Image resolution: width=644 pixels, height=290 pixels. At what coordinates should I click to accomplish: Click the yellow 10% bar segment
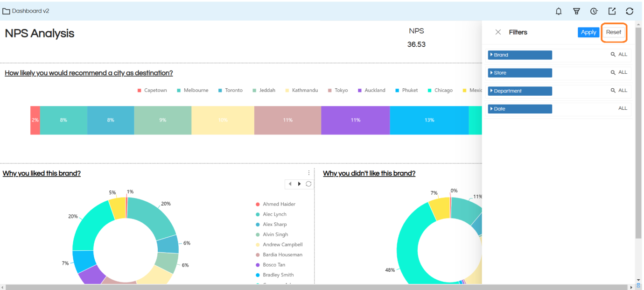(x=223, y=120)
